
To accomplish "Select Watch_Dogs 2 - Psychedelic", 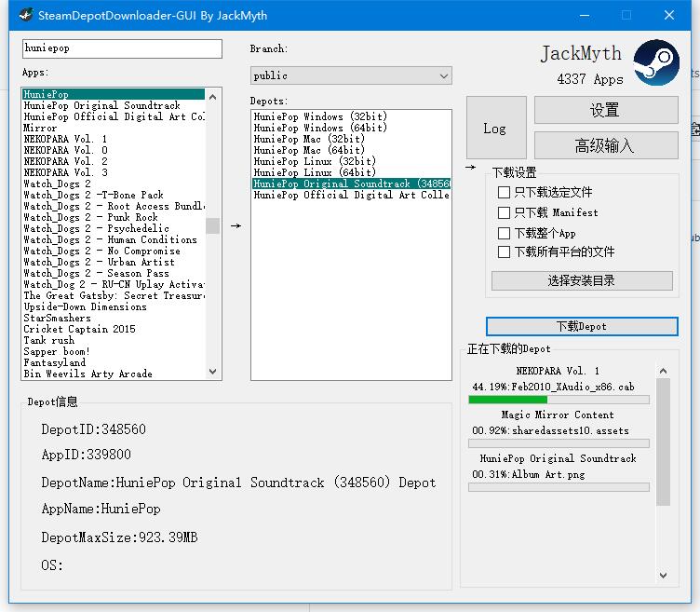I will 114,228.
